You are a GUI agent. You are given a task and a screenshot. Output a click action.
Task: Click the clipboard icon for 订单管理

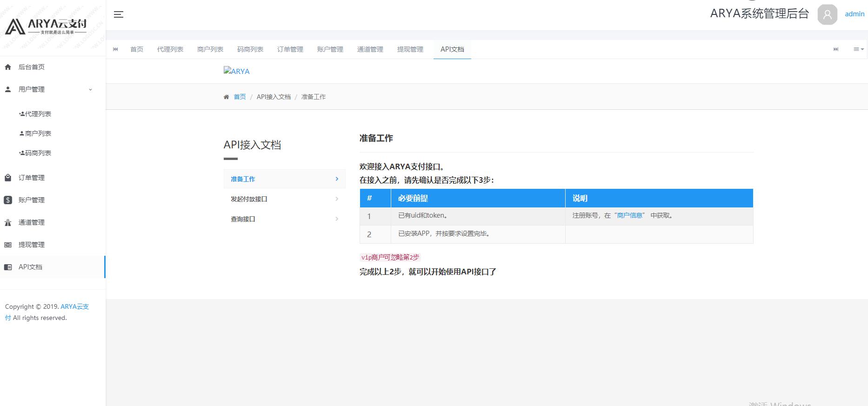(x=8, y=178)
